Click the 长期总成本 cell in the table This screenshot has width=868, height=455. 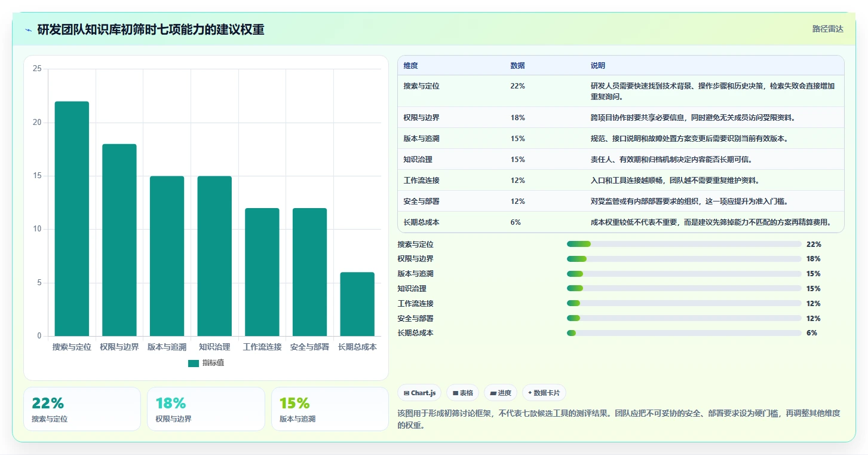[421, 222]
